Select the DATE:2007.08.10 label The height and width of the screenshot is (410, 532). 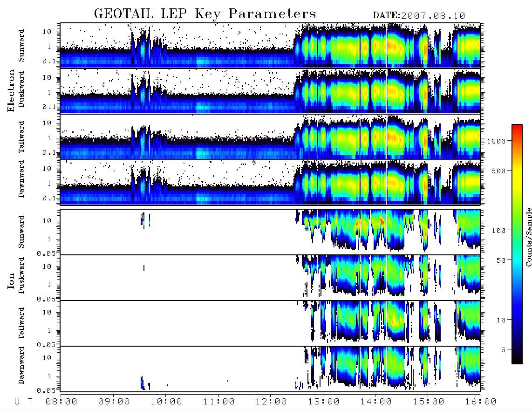coord(419,16)
